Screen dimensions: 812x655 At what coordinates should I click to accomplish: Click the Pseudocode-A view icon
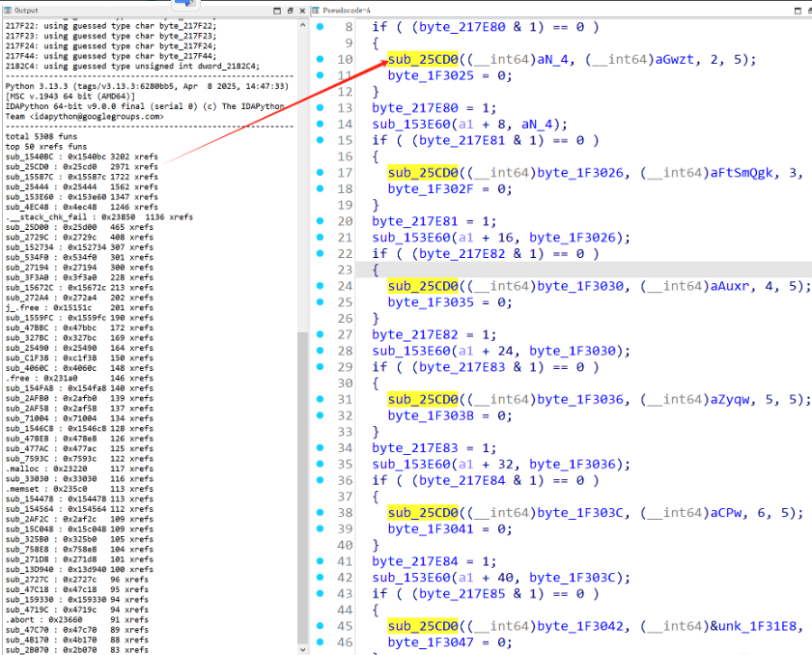[x=316, y=11]
